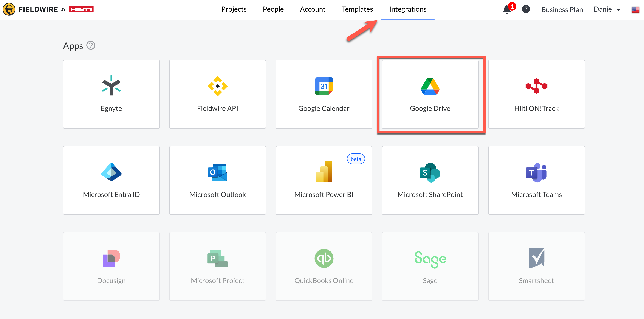Click the US flag language icon

[635, 10]
